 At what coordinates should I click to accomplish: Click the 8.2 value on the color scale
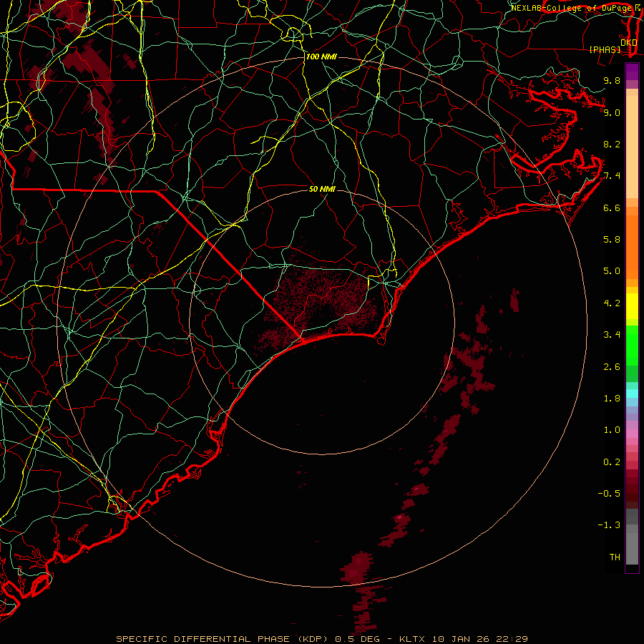point(612,144)
